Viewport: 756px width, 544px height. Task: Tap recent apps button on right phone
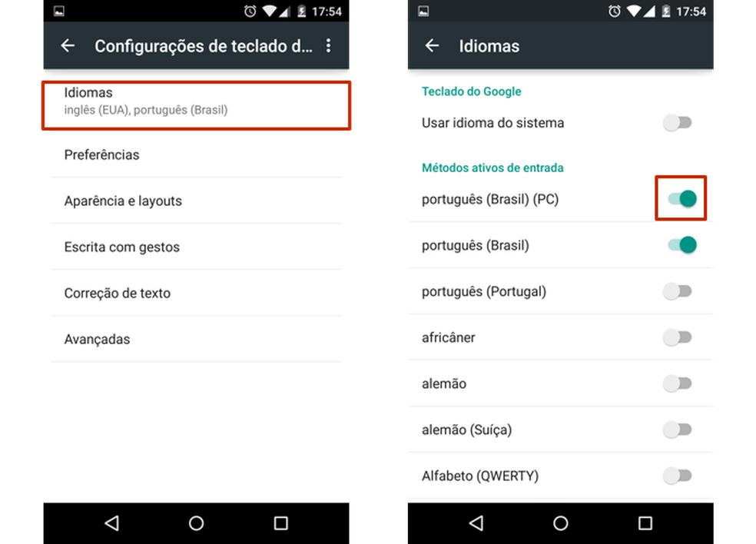[645, 523]
